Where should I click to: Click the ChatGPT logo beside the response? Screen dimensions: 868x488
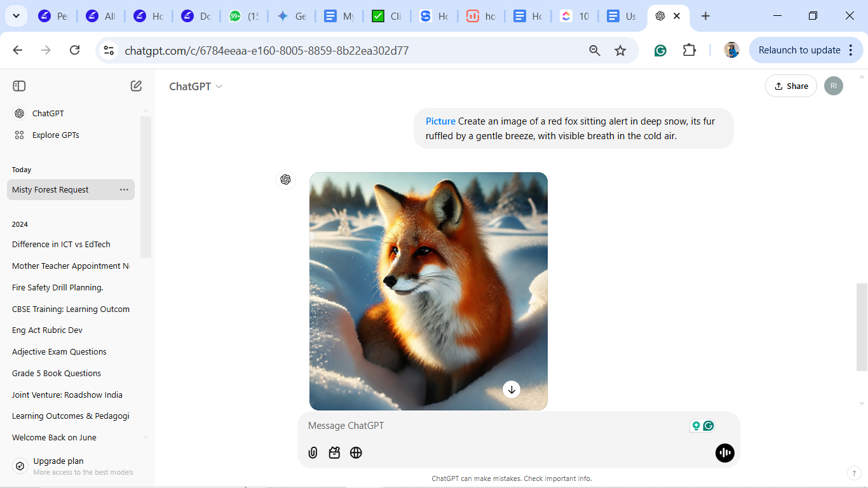coord(285,180)
